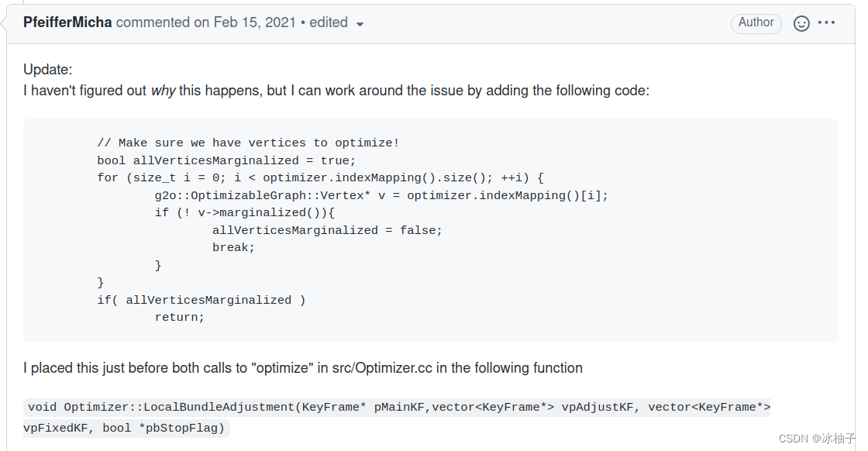Expand the edited history dropdown arrow
This screenshot has height=451, width=868.
pyautogui.click(x=360, y=24)
